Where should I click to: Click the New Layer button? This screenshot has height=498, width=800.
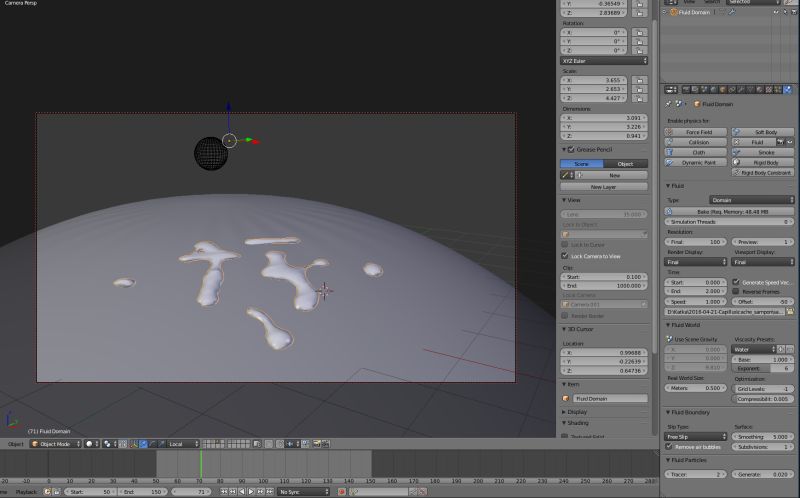[x=604, y=187]
